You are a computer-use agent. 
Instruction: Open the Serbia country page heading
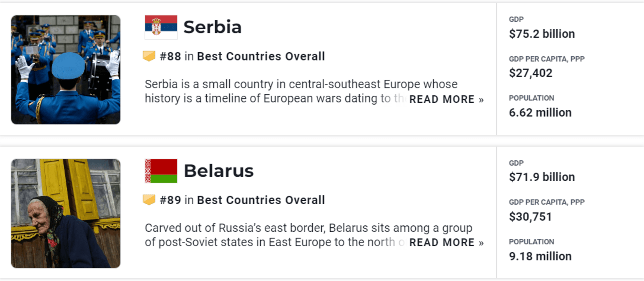pyautogui.click(x=213, y=27)
